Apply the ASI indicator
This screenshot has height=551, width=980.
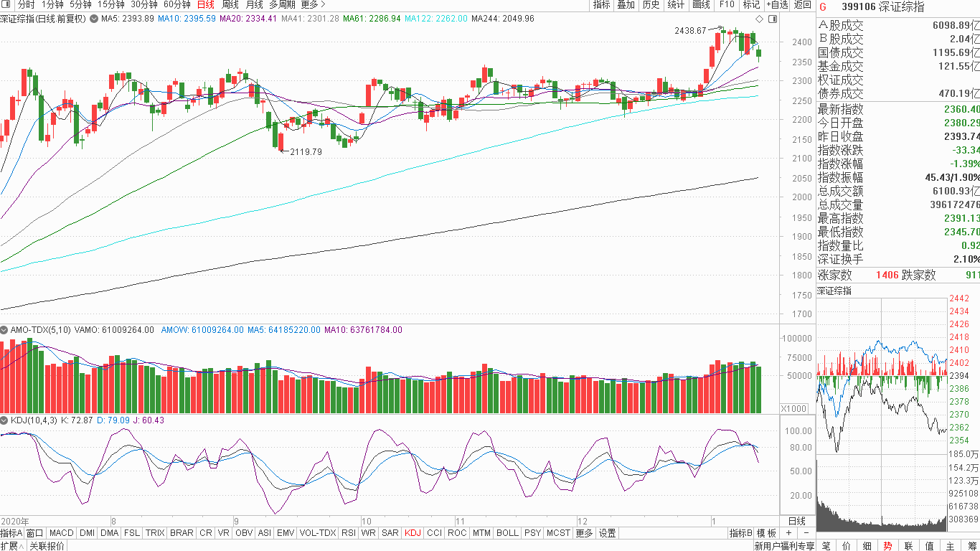coord(265,533)
